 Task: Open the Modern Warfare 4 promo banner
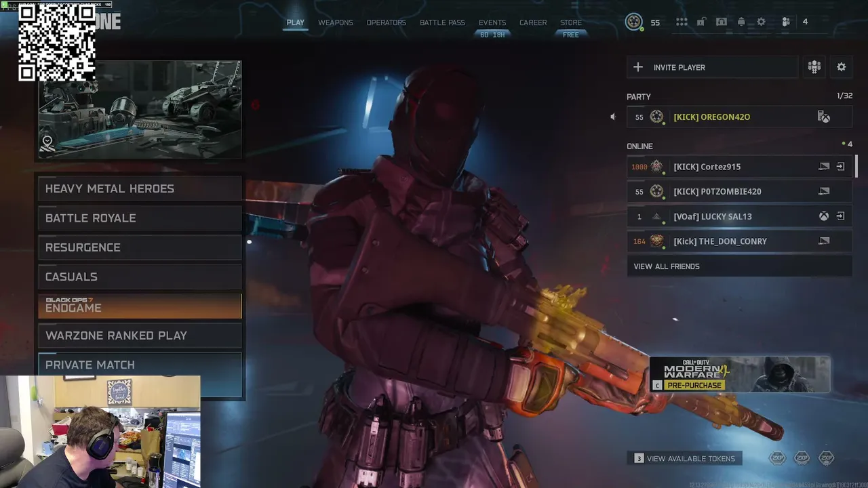click(x=740, y=374)
